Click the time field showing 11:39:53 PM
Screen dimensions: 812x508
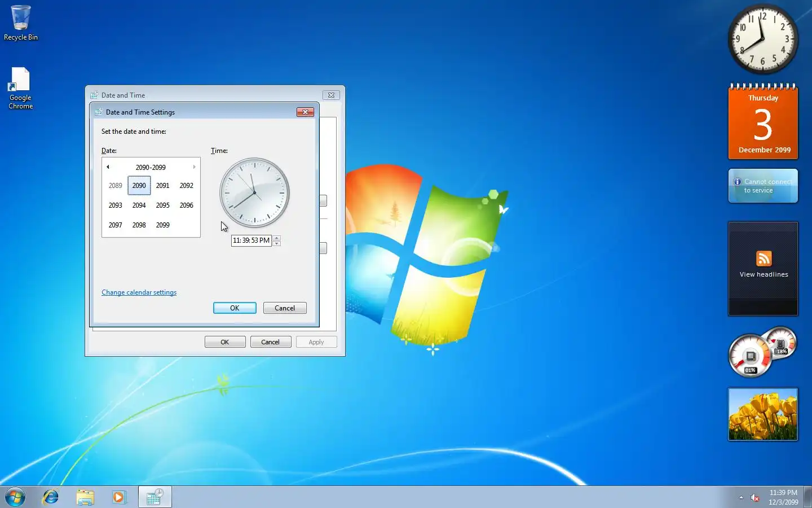251,240
